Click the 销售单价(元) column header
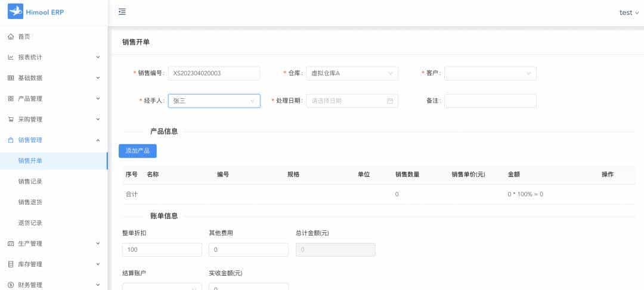This screenshot has height=290, width=644. [x=469, y=174]
